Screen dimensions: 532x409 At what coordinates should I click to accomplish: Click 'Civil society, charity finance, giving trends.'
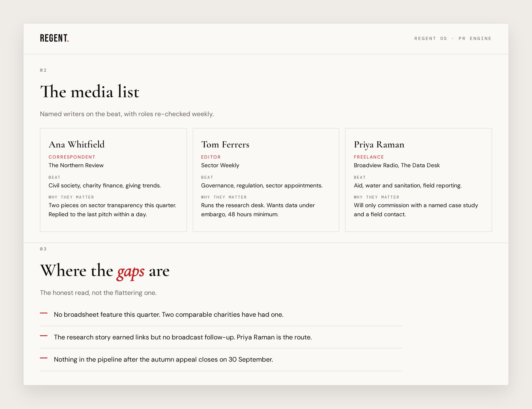click(105, 185)
